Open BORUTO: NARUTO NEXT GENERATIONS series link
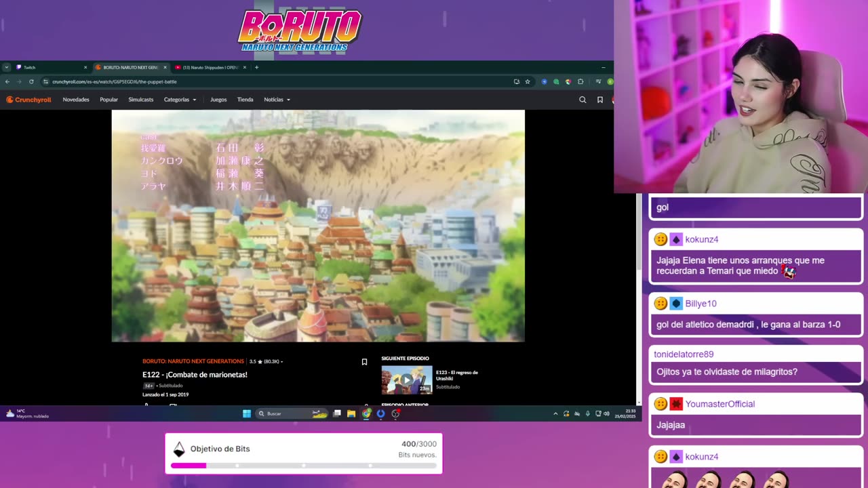This screenshot has height=488, width=868. point(193,361)
